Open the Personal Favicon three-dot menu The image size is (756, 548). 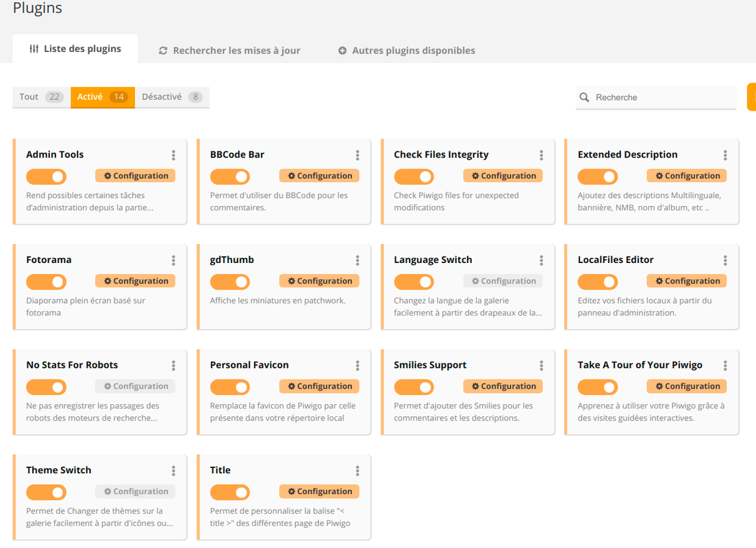click(x=357, y=366)
